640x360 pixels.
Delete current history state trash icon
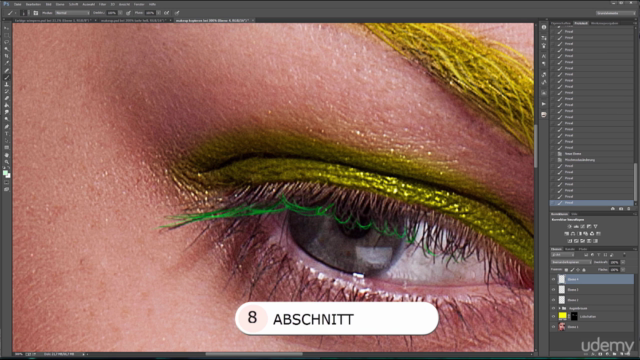click(629, 209)
